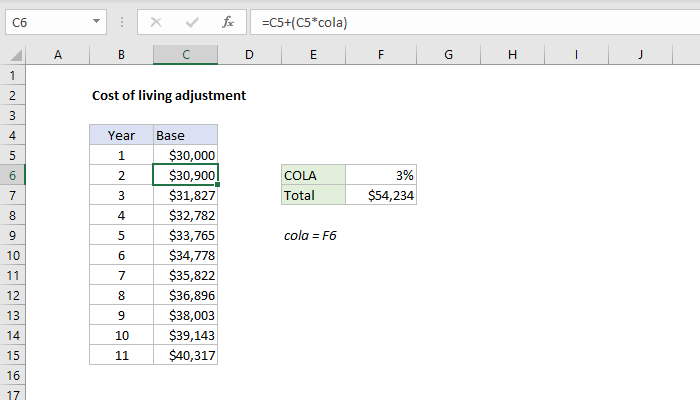The height and width of the screenshot is (400, 700).
Task: Select column H header
Action: [x=512, y=55]
